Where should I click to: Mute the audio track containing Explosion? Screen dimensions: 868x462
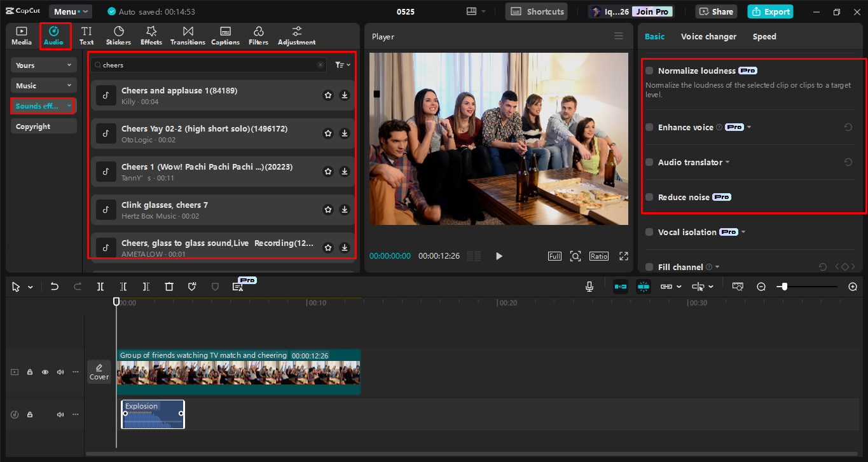click(x=60, y=414)
